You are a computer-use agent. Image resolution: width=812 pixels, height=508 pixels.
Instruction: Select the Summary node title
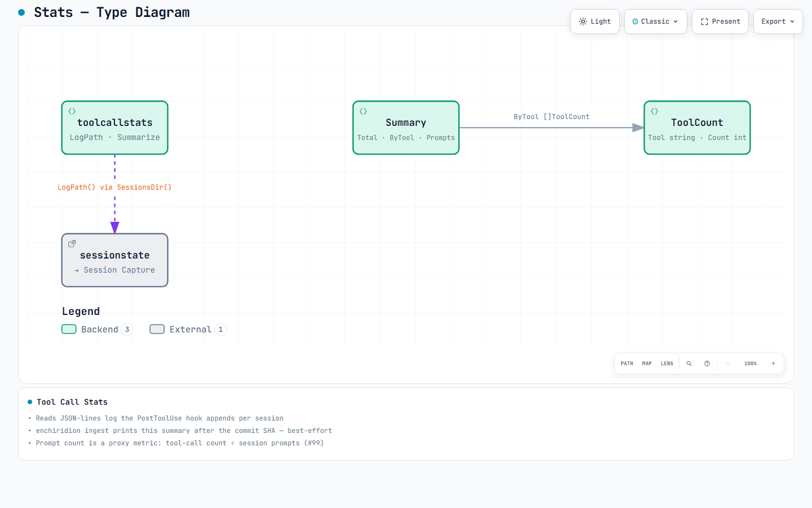point(406,122)
